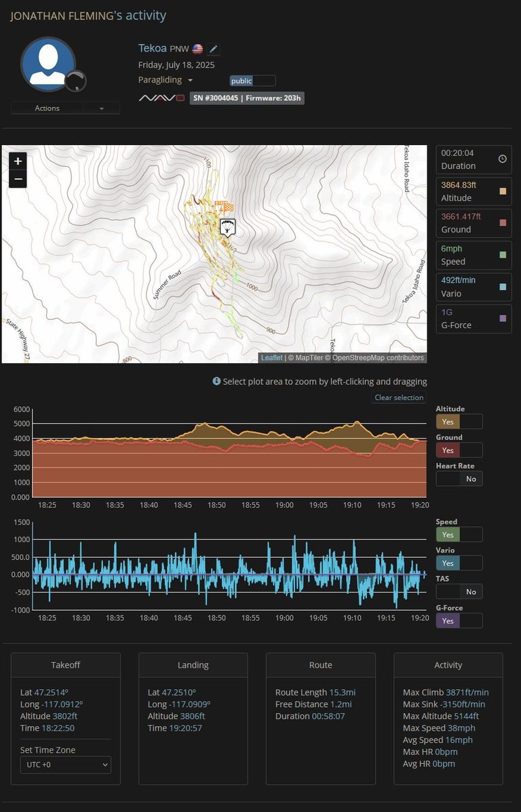Image resolution: width=521 pixels, height=812 pixels.
Task: Open the Leaflet attribution link
Action: [x=271, y=358]
